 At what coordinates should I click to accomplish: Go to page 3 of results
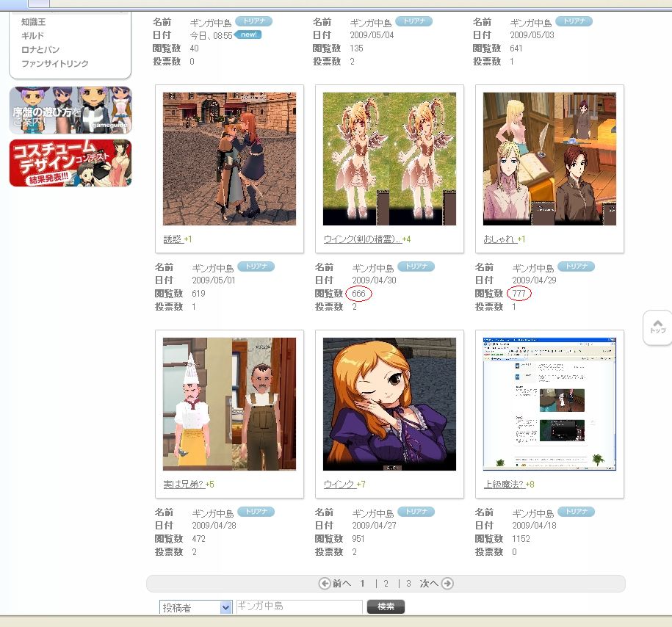(x=408, y=584)
